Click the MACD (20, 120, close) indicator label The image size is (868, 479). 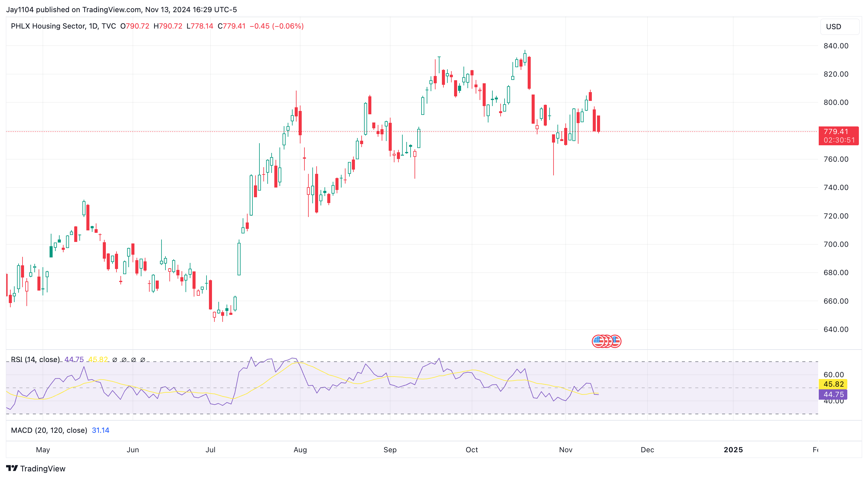(x=49, y=430)
